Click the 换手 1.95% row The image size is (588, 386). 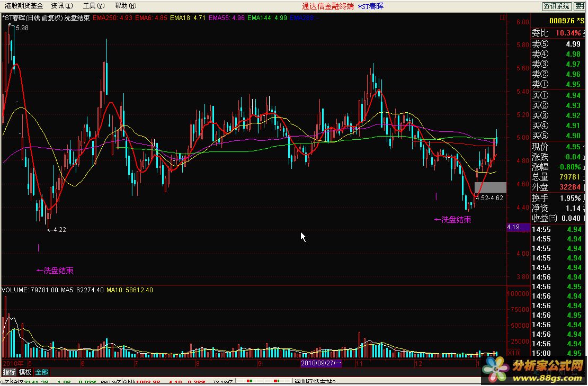pos(558,198)
